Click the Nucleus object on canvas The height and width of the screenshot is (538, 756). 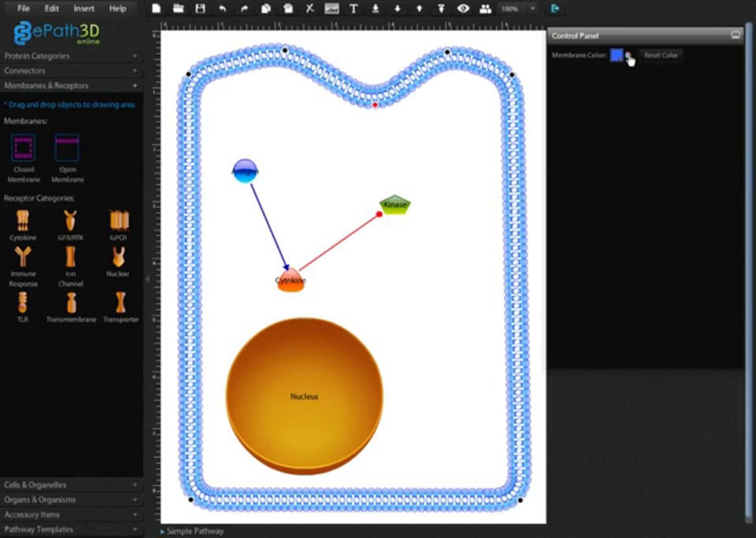click(304, 396)
